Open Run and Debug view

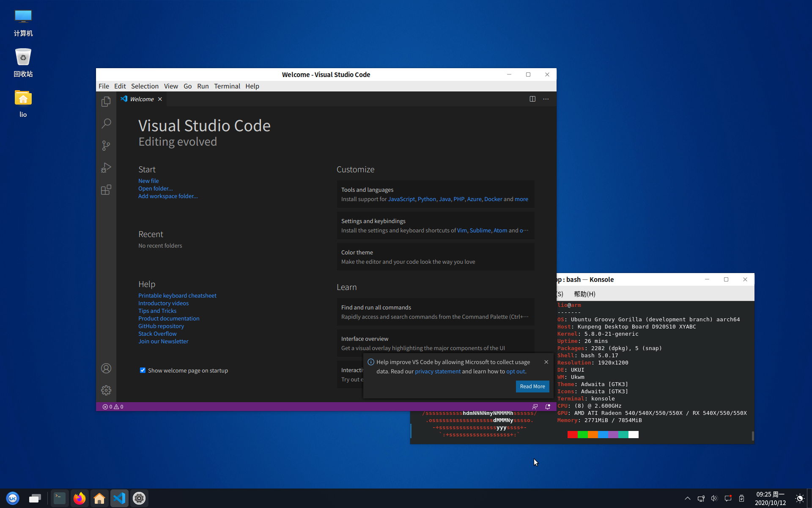coord(106,168)
